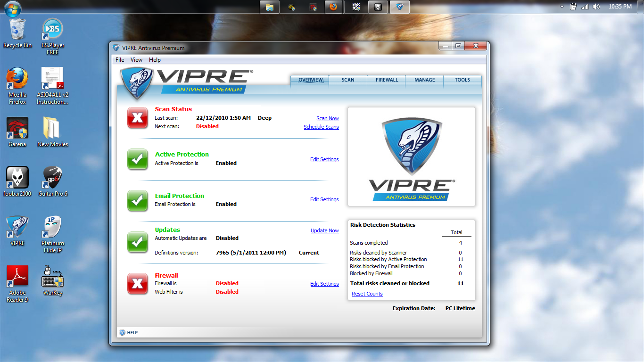Click the last scan date '22/12/2010 1:50 AM'
Image resolution: width=644 pixels, height=362 pixels.
click(223, 118)
